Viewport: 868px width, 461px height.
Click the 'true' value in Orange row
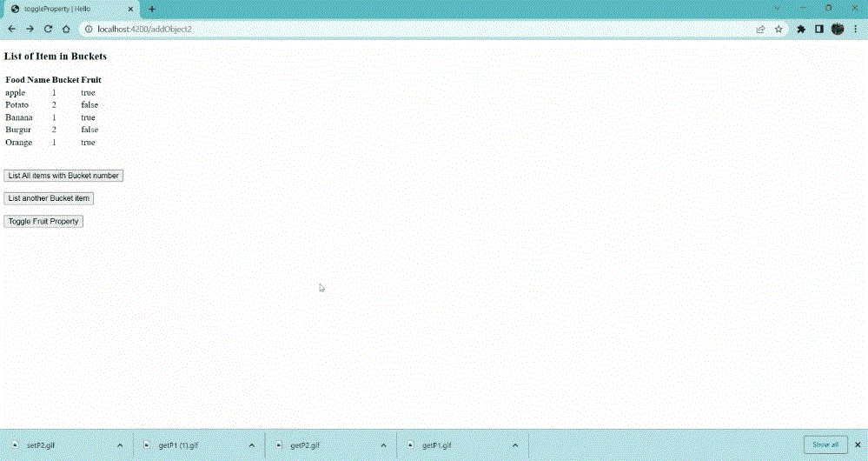(x=88, y=143)
